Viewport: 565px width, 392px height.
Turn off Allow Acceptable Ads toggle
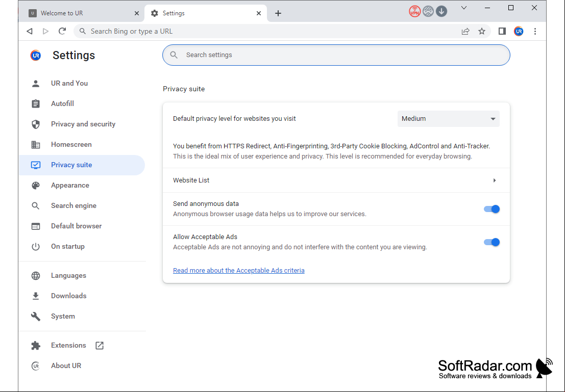492,242
